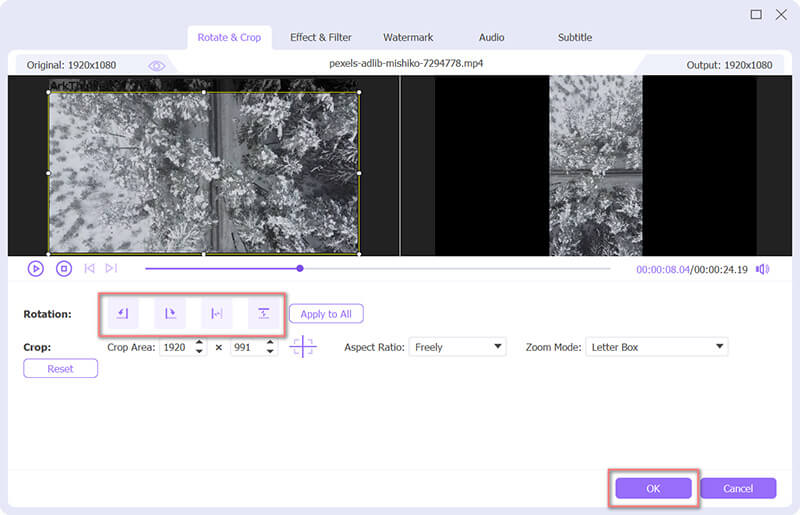
Task: Jump to next frame
Action: click(x=111, y=268)
